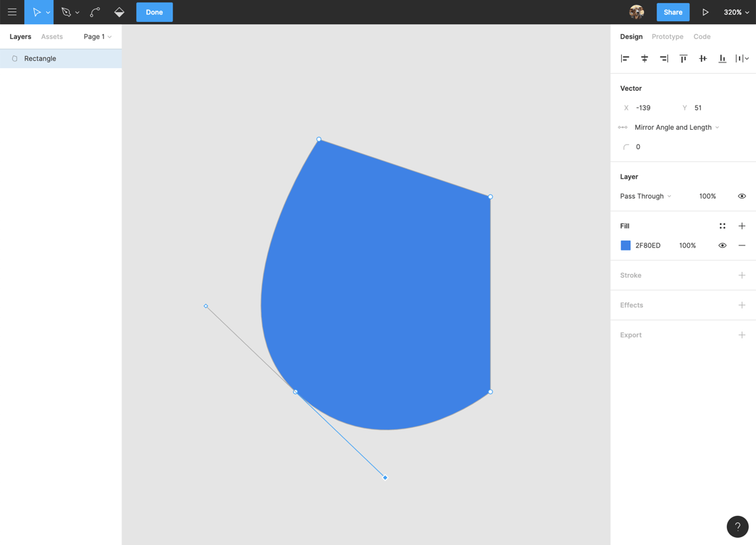The image size is (756, 545).
Task: Switch to the Assets tab
Action: [52, 37]
